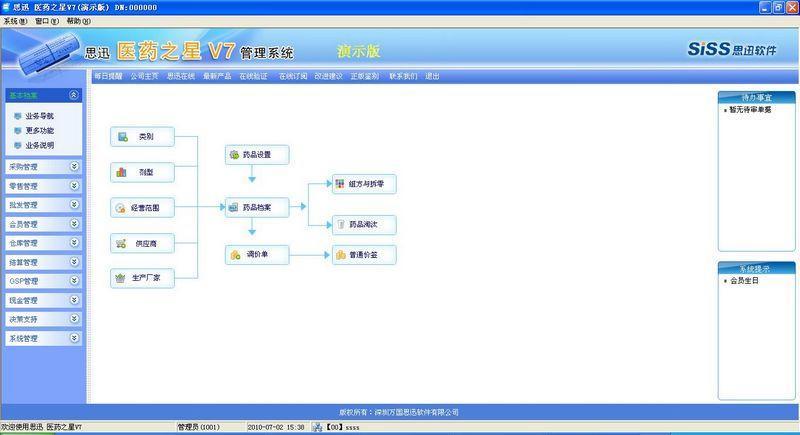
Task: Open the 调价单 price adjustment icon
Action: pyautogui.click(x=235, y=254)
